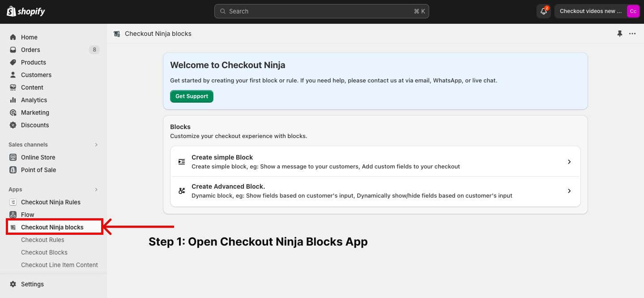Open the three-dot more actions menu
This screenshot has width=644, height=298.
pyautogui.click(x=632, y=34)
